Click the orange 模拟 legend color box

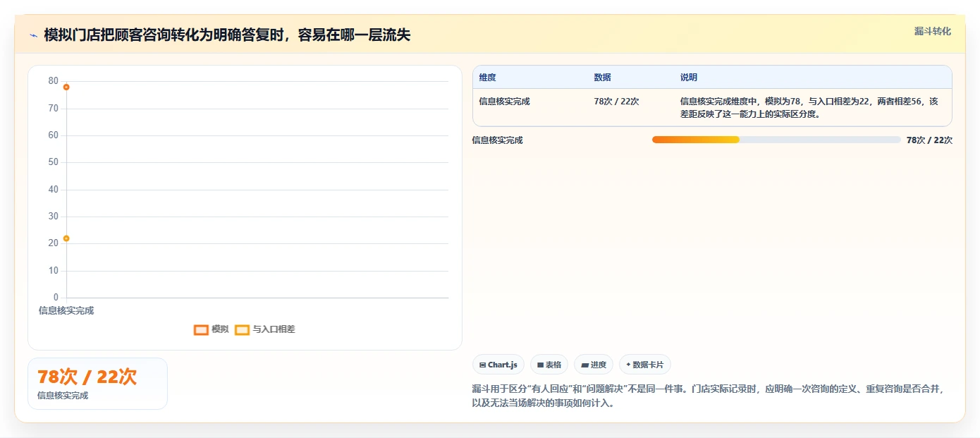pos(201,329)
